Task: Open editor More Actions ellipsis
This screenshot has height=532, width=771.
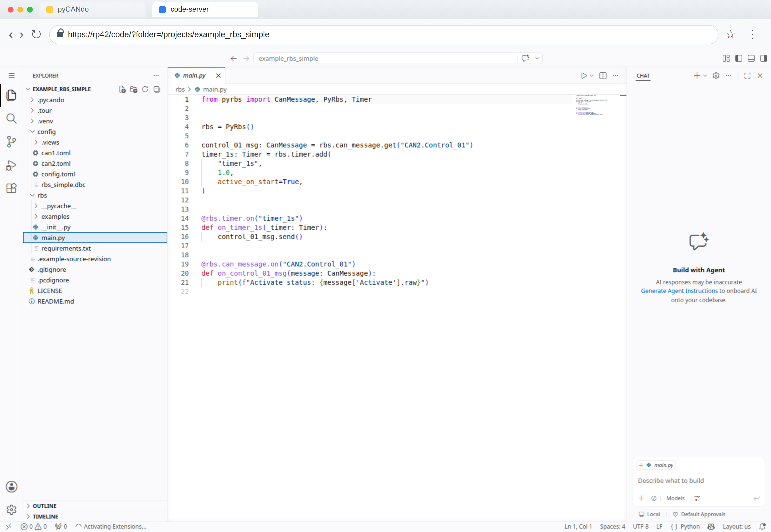Action: click(x=615, y=76)
